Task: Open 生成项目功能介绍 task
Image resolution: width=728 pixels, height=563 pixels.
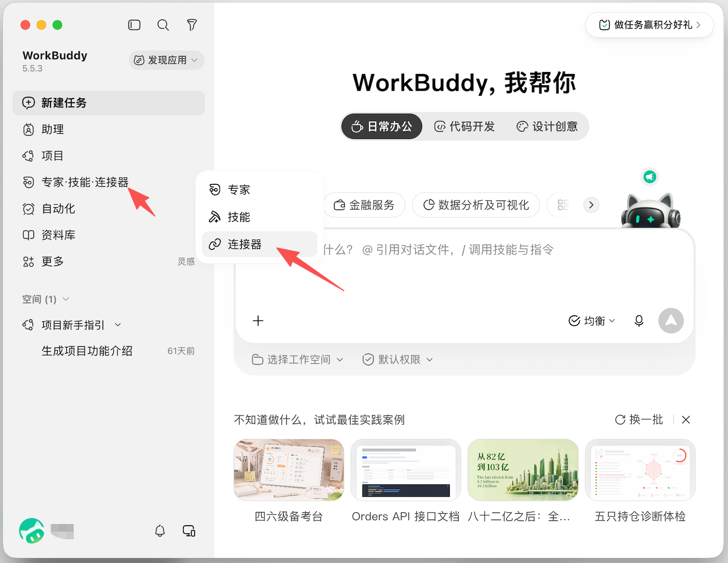Action: click(87, 351)
